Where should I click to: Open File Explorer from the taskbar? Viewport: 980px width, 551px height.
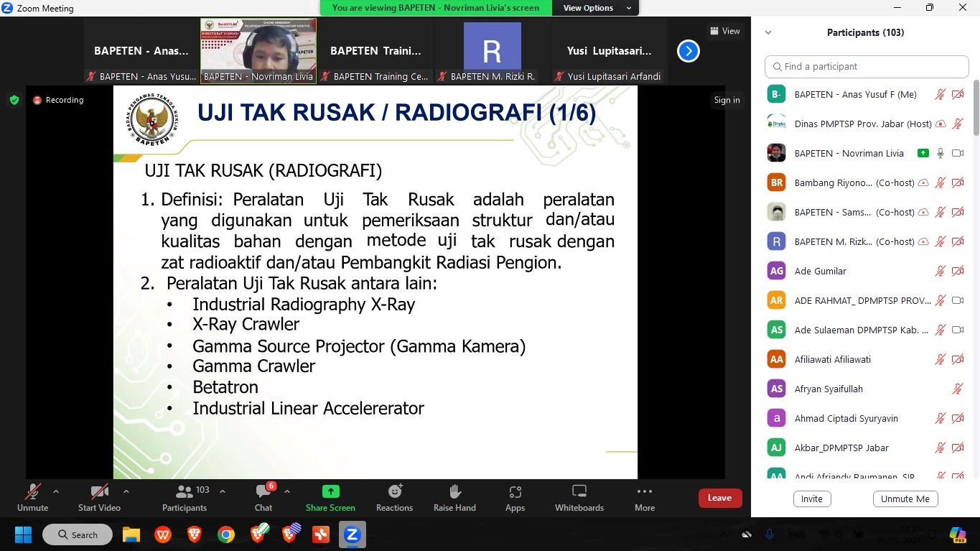tap(131, 534)
